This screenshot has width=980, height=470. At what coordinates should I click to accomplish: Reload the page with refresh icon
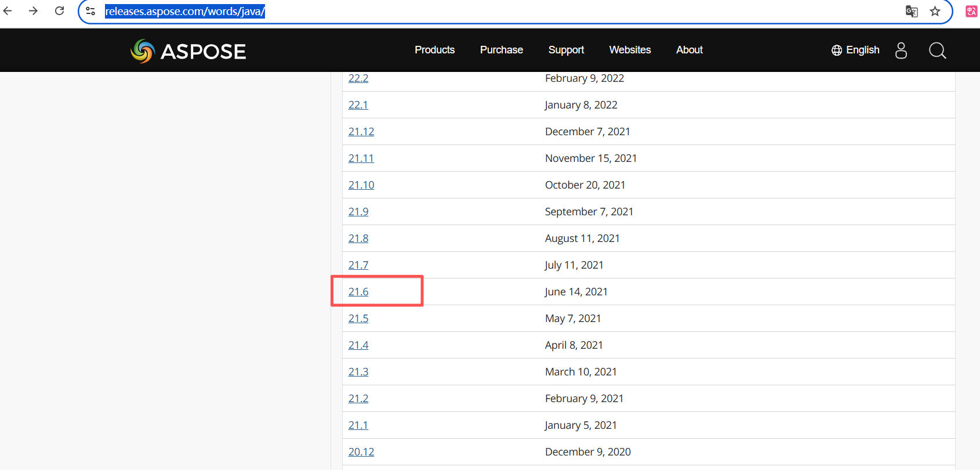tap(59, 11)
